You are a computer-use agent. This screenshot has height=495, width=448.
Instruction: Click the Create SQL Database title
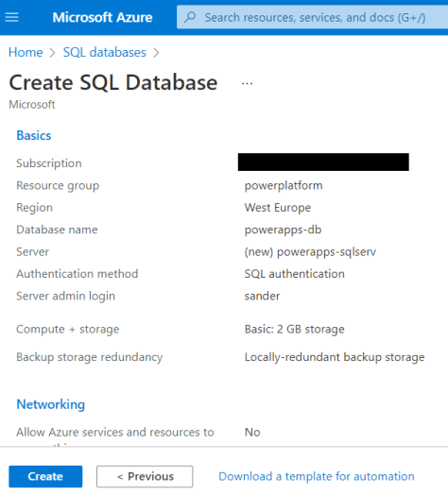click(113, 83)
